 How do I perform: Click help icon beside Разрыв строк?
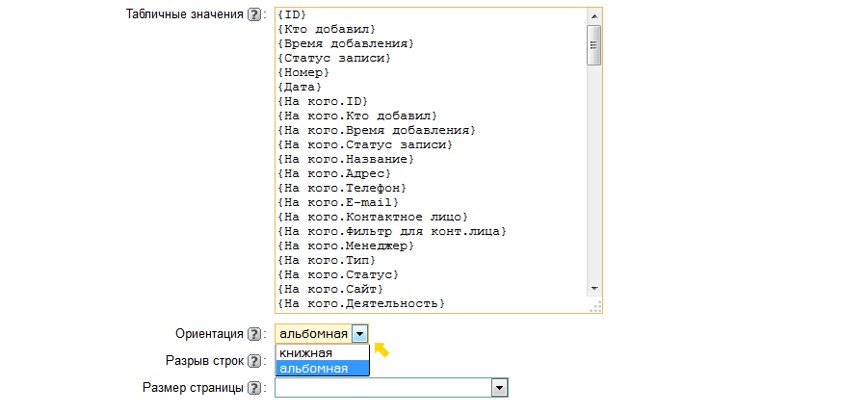254,361
